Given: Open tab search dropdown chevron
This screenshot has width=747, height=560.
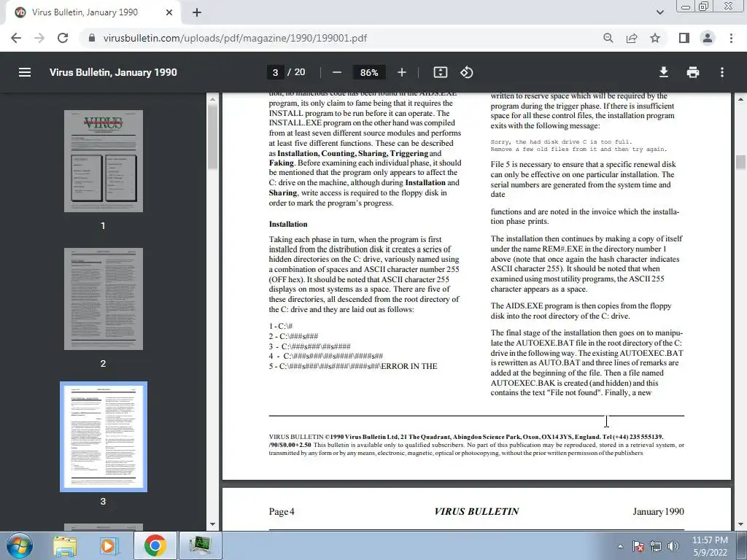Looking at the screenshot, I should [x=659, y=12].
